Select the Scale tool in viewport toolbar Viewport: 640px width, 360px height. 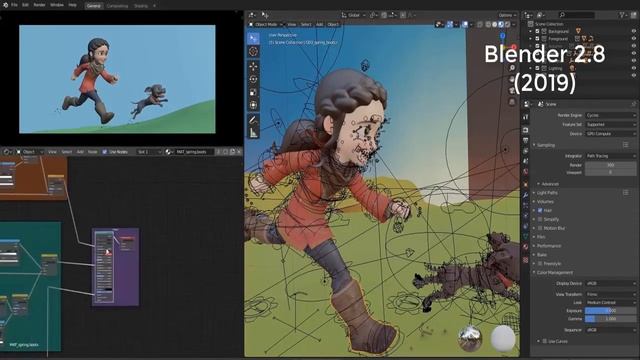coord(253,92)
